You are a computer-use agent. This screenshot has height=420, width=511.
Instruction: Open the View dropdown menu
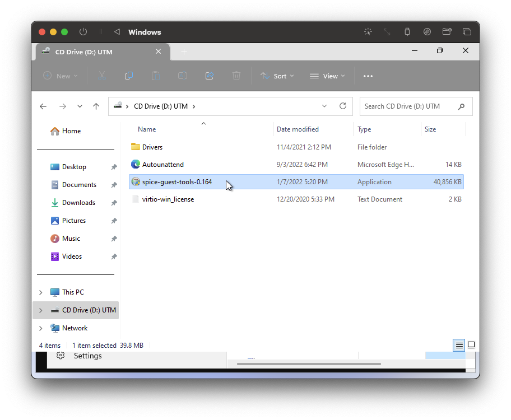point(327,76)
